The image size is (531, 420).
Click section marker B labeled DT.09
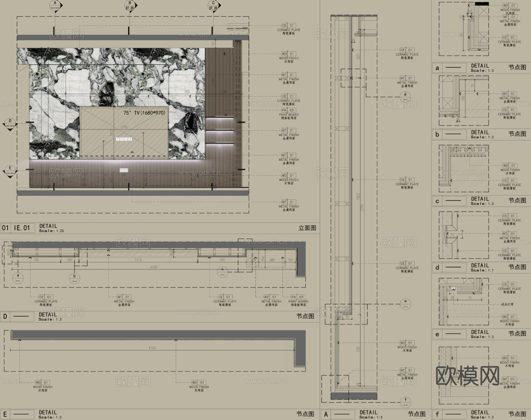click(x=130, y=5)
